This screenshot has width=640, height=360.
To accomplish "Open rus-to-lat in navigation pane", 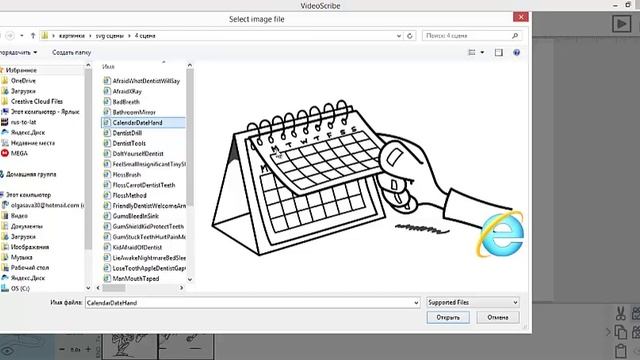I will pyautogui.click(x=23, y=122).
